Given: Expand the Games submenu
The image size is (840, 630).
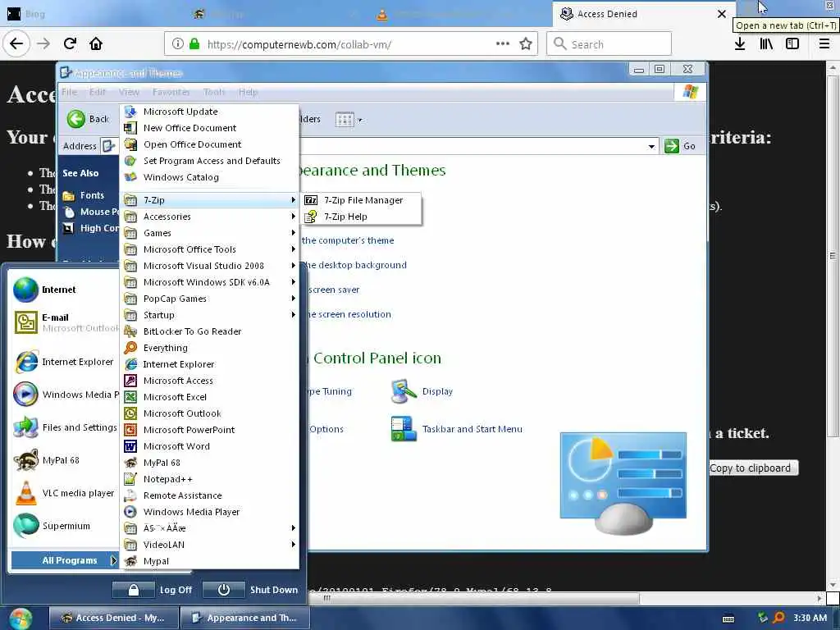Looking at the screenshot, I should coord(209,233).
